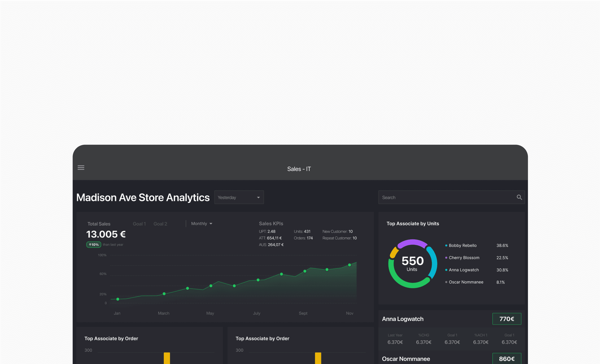Click the 10% increase badge
The image size is (600, 364).
click(x=94, y=245)
